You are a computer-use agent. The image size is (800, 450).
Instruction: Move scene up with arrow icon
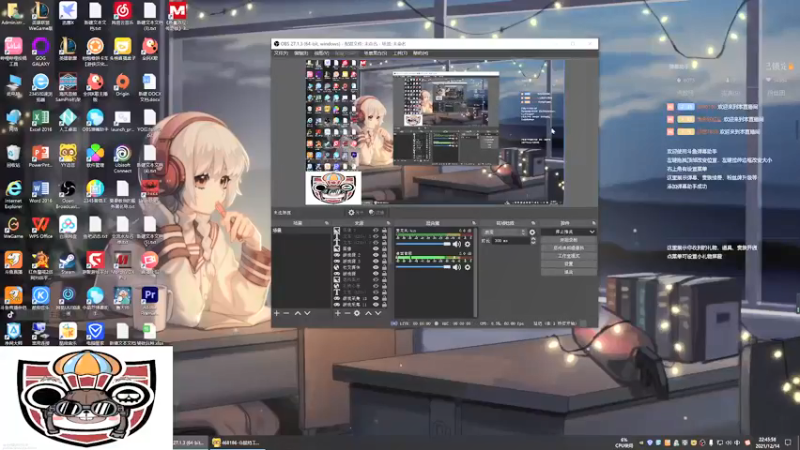297,313
